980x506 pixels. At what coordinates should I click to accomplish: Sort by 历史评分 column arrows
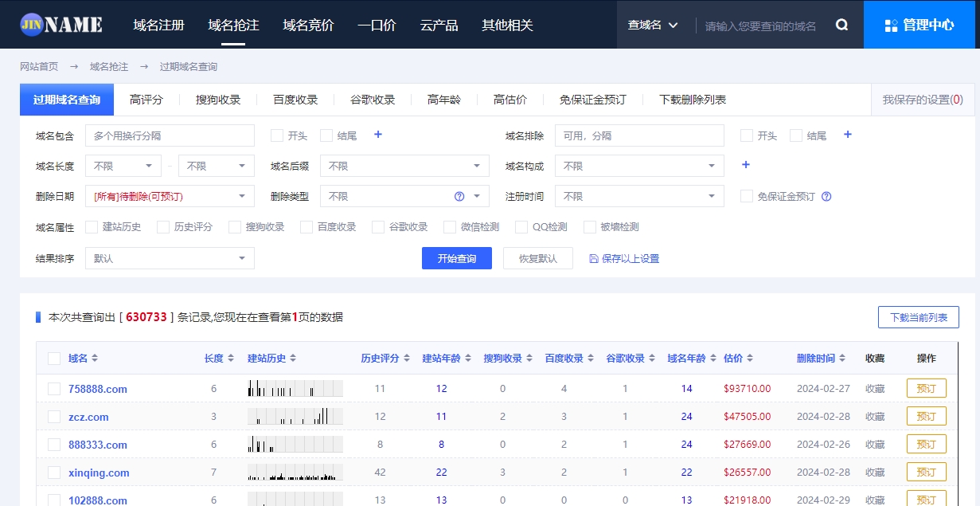pyautogui.click(x=406, y=359)
